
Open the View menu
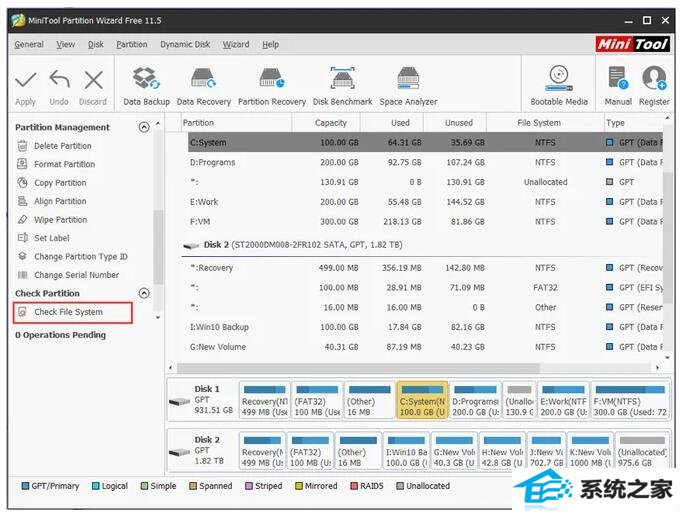click(x=66, y=44)
